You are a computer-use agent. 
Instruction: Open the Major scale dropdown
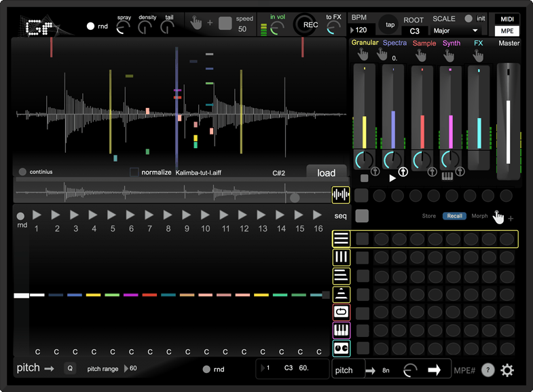[455, 31]
